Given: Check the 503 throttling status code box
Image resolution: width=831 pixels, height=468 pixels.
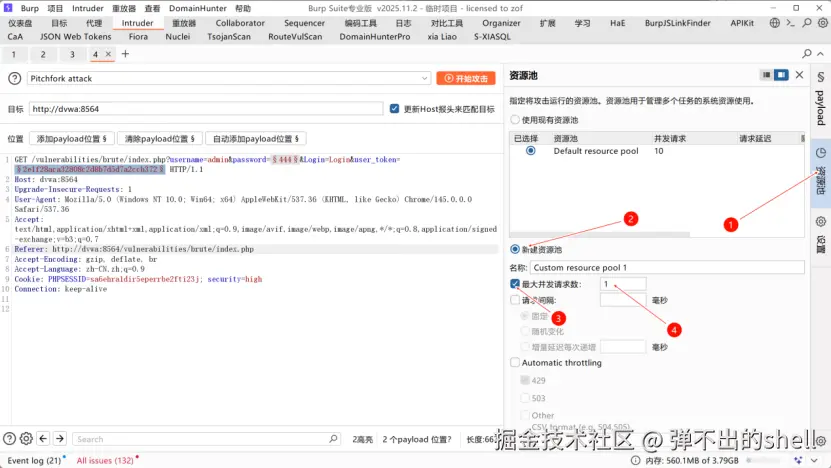Looking at the screenshot, I should [x=525, y=398].
